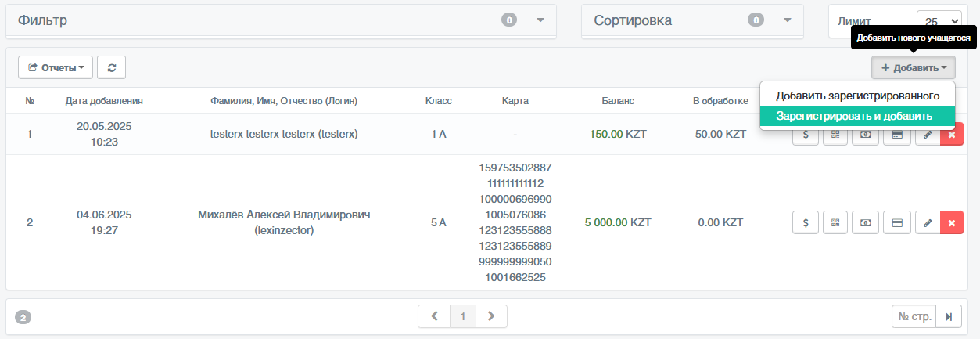Viewport: 980px width, 339px height.
Task: Click the banknote icon in lexinzector row
Action: click(866, 223)
